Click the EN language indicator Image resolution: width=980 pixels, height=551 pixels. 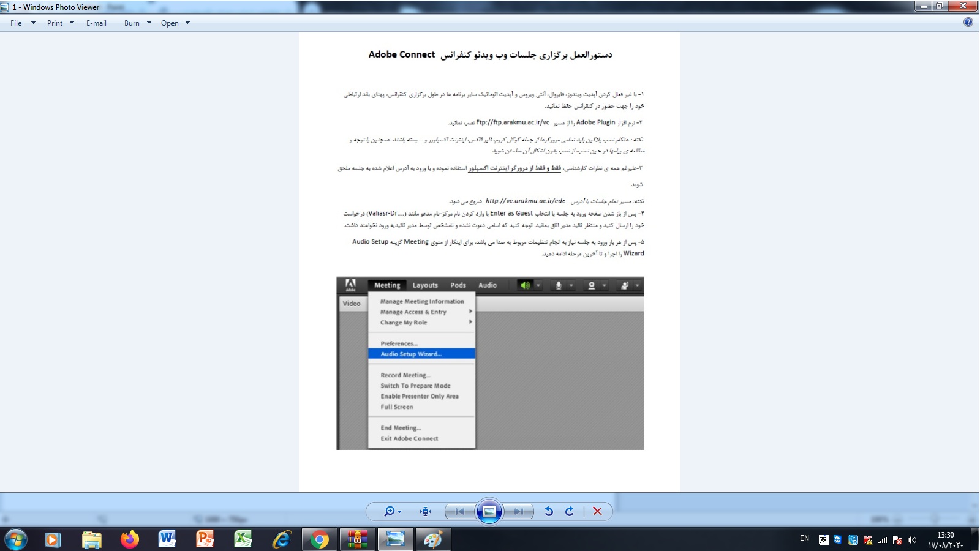(804, 539)
